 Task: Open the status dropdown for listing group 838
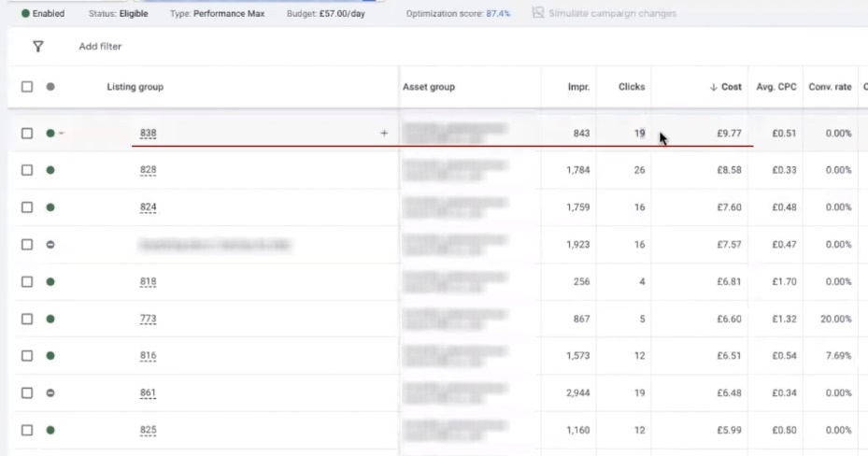(54, 134)
